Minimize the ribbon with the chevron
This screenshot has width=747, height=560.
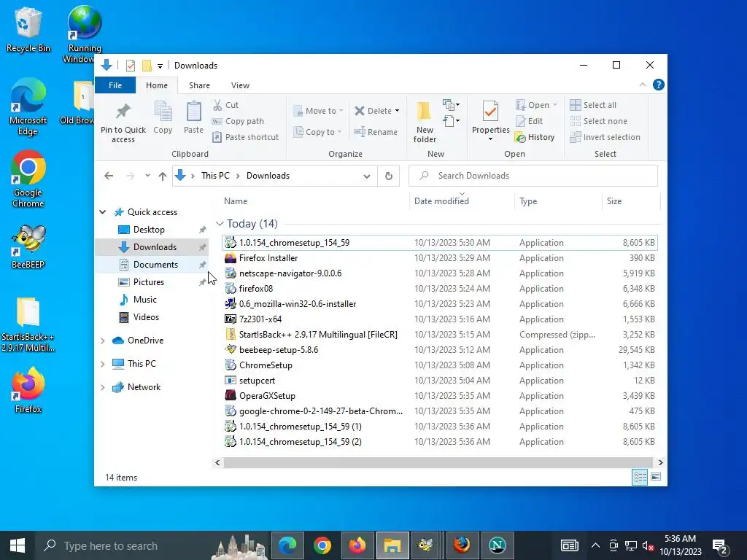(642, 85)
